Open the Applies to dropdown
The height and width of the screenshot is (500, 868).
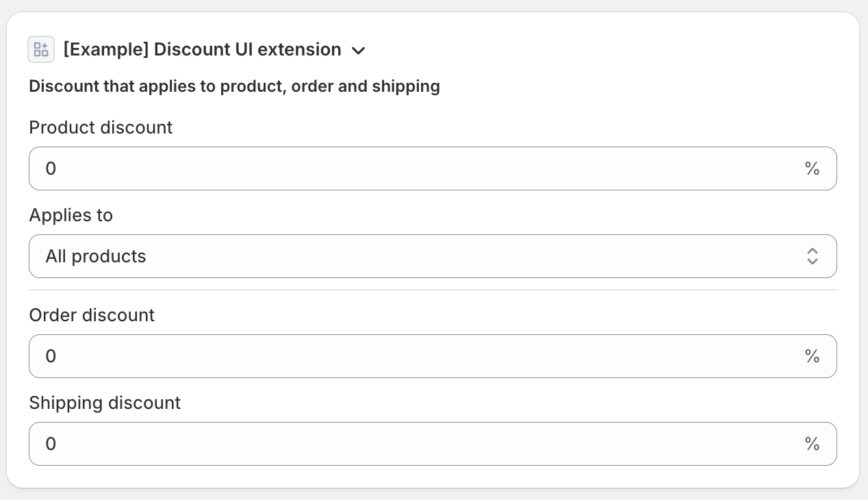(433, 256)
